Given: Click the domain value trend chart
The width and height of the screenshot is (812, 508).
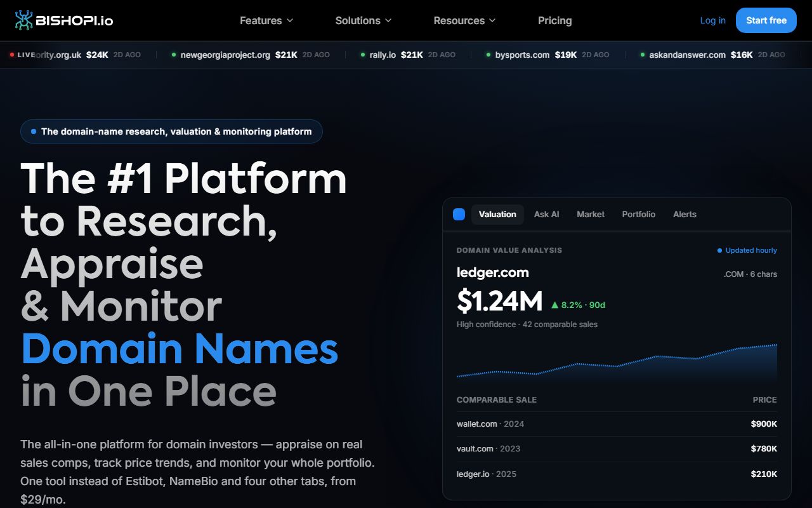Looking at the screenshot, I should [x=617, y=362].
